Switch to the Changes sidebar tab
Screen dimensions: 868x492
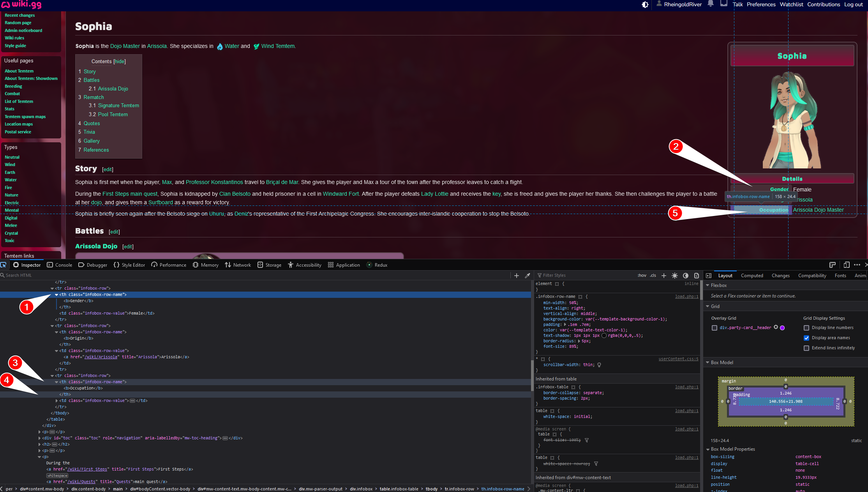click(x=781, y=276)
